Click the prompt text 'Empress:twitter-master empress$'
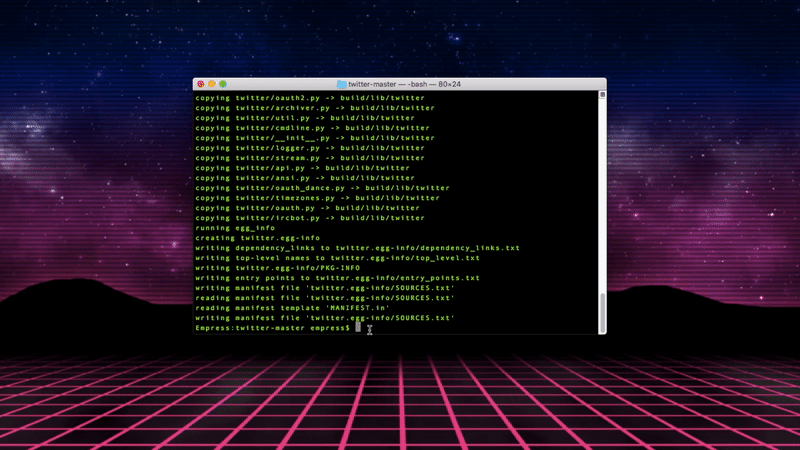 (272, 328)
